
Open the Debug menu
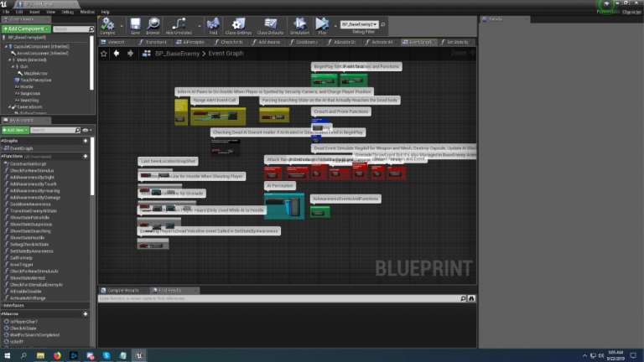[x=67, y=13]
